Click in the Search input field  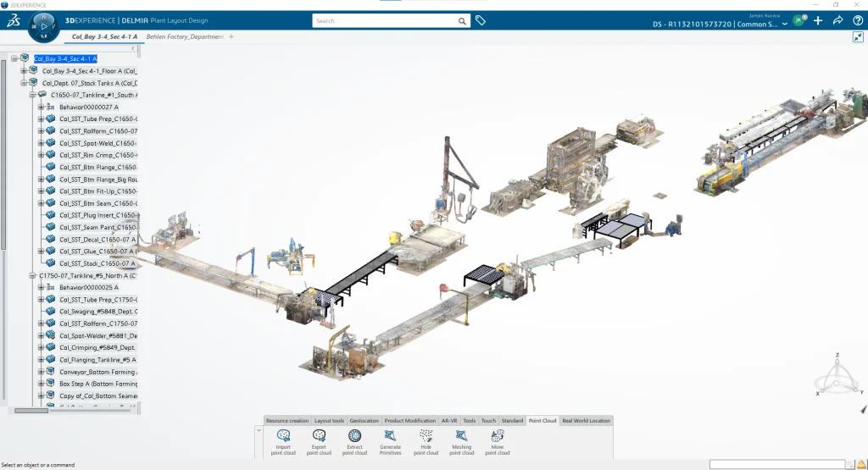(x=384, y=20)
